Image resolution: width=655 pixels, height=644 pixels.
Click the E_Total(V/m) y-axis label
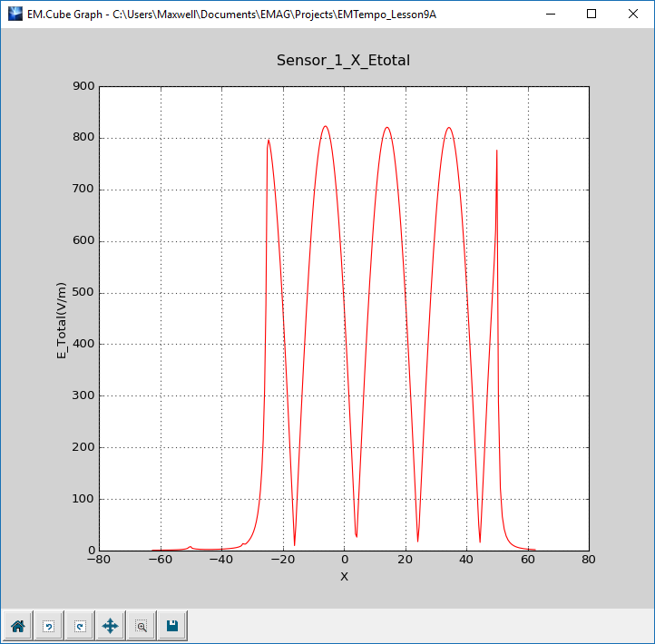pyautogui.click(x=63, y=318)
